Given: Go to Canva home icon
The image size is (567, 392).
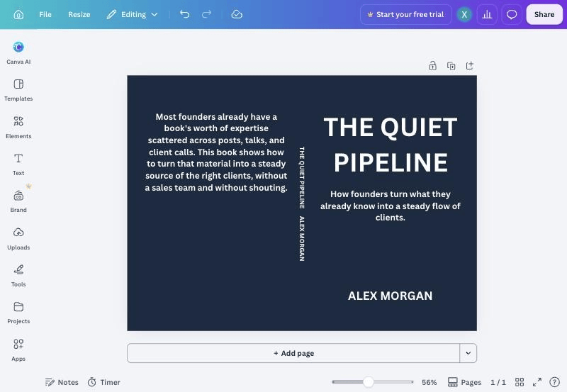Looking at the screenshot, I should pyautogui.click(x=18, y=14).
